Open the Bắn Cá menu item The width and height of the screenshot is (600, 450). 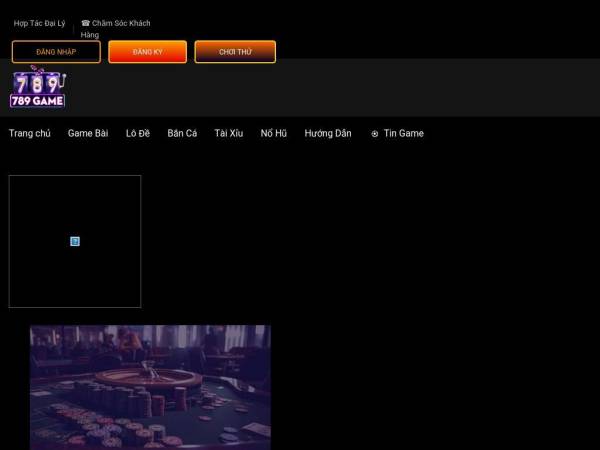click(x=182, y=133)
